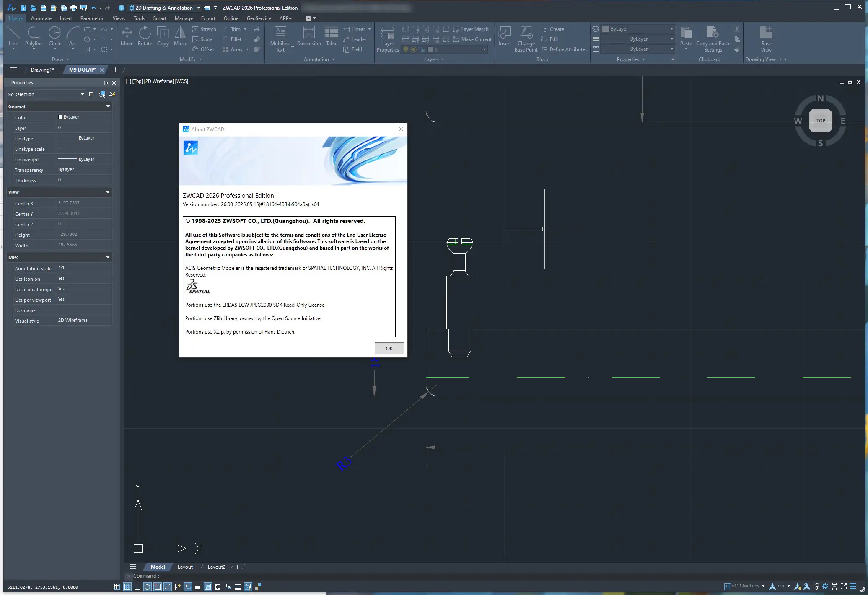This screenshot has height=595, width=868.
Task: Click the Insert block icon
Action: pos(504,36)
